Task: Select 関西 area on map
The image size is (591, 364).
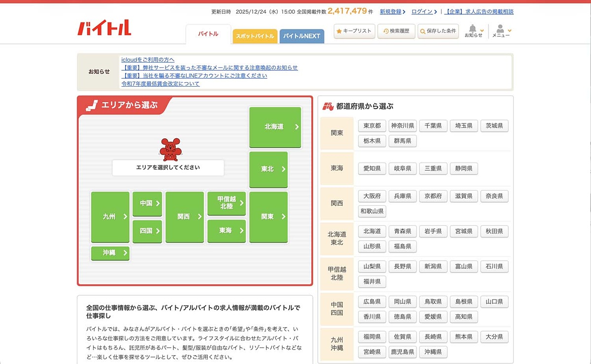Action: click(x=184, y=217)
